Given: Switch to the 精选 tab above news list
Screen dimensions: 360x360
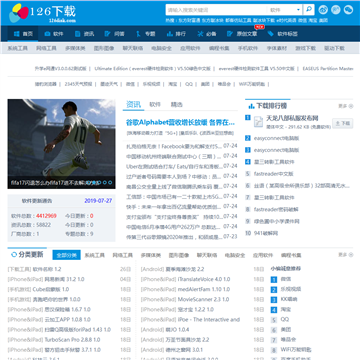Looking at the screenshot, I should coord(177,105).
